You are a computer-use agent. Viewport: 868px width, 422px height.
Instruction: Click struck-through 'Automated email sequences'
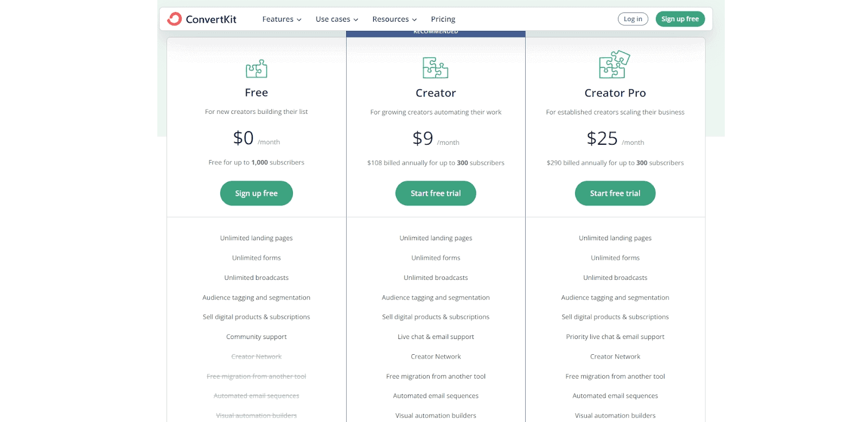point(257,396)
